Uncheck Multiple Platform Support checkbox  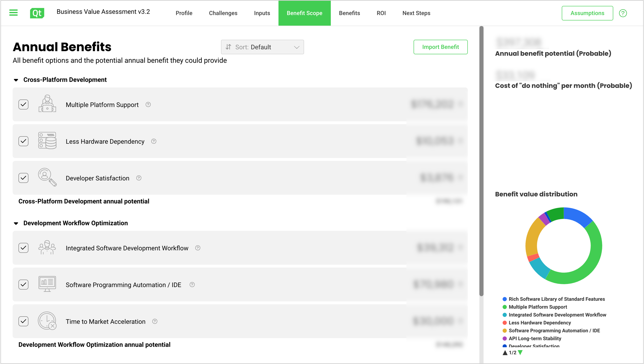point(23,104)
